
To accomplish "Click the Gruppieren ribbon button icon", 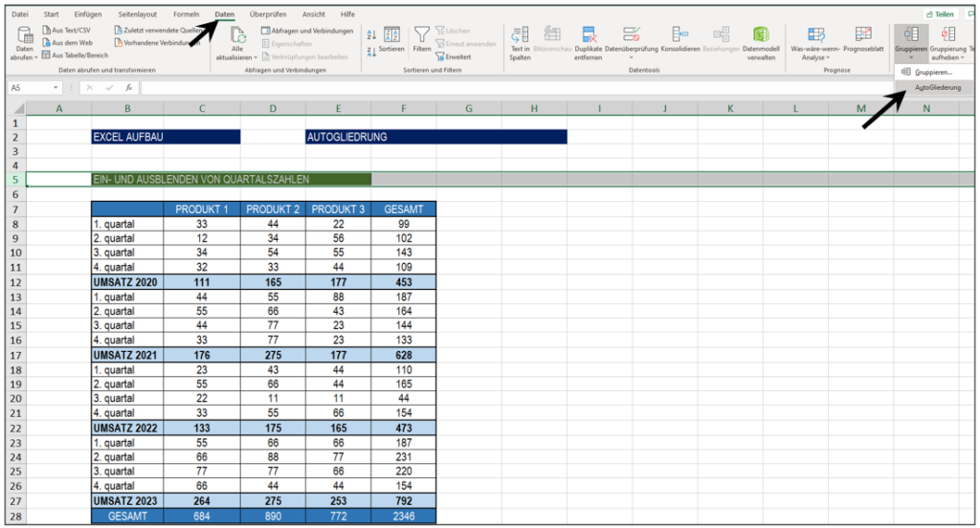I will click(x=911, y=34).
